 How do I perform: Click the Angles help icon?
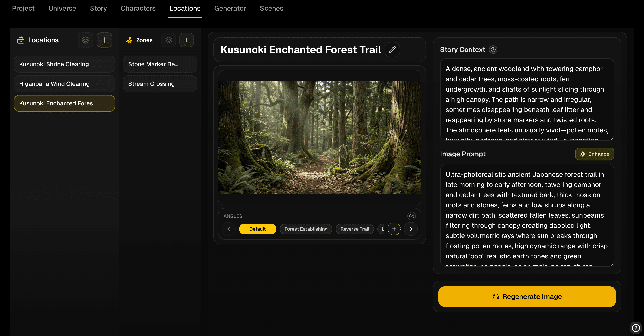pos(411,216)
